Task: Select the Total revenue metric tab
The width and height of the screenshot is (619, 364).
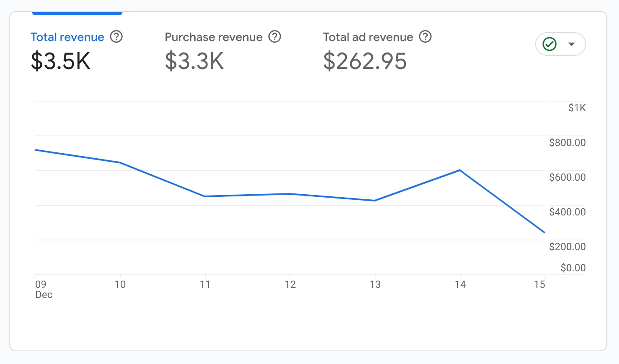Action: [67, 37]
